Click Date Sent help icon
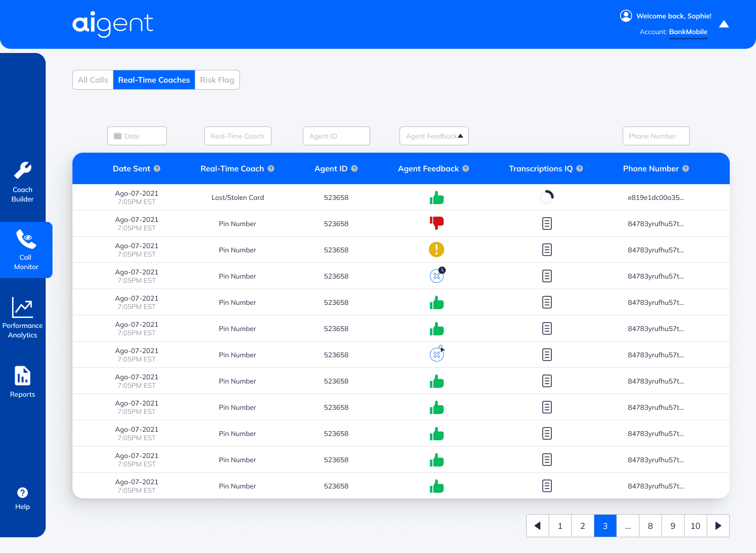 [157, 168]
